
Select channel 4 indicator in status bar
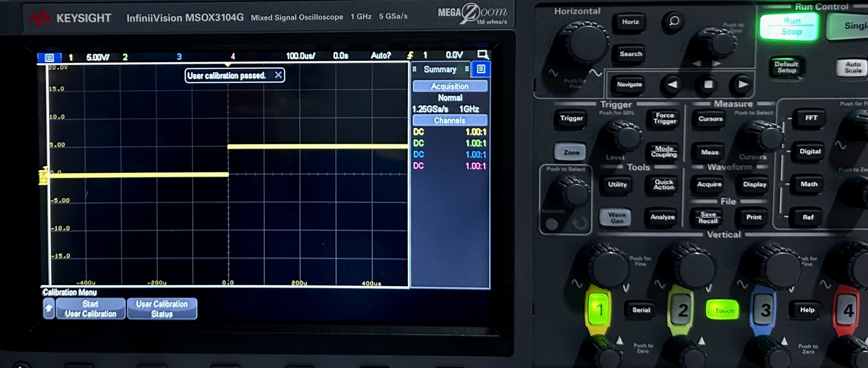pos(233,56)
